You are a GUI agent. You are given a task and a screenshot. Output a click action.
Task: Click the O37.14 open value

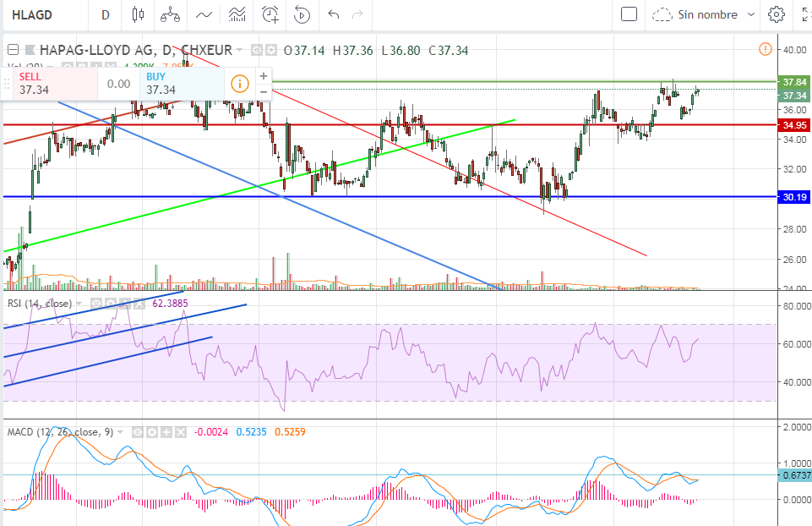tap(304, 50)
